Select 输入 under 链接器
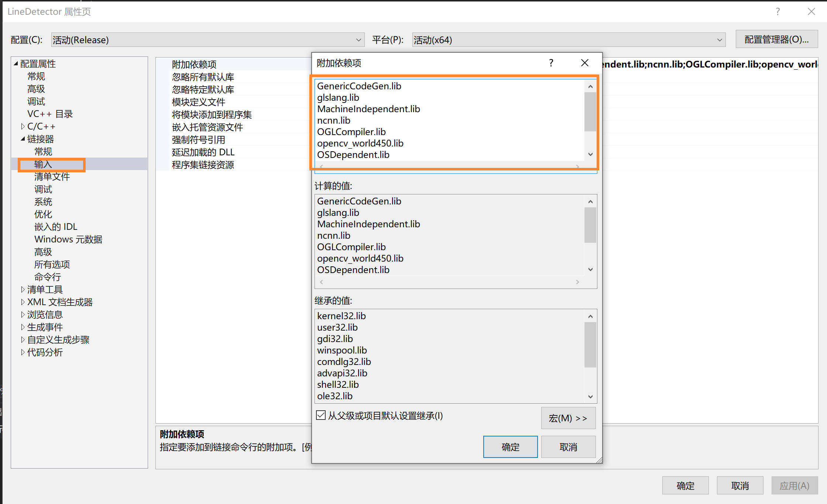 pyautogui.click(x=43, y=164)
